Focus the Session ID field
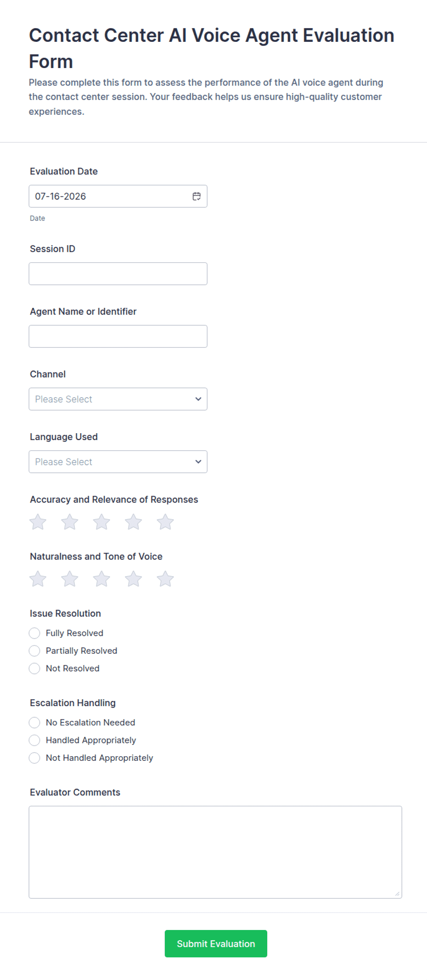 click(118, 274)
